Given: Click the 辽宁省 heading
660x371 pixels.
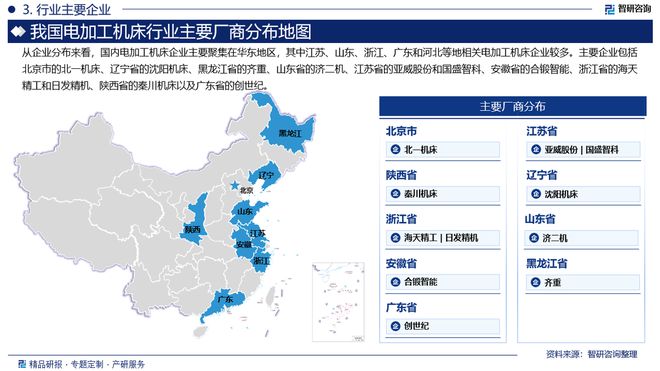Looking at the screenshot, I should coord(542,175).
